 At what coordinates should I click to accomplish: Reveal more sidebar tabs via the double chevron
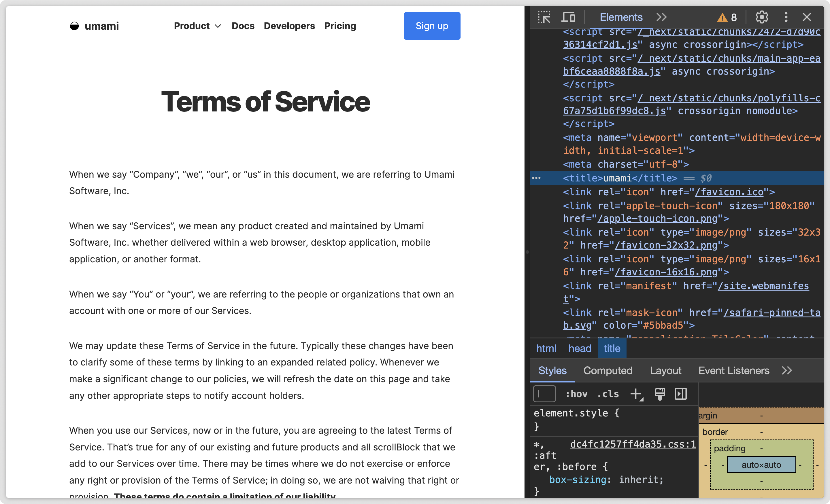pos(788,370)
